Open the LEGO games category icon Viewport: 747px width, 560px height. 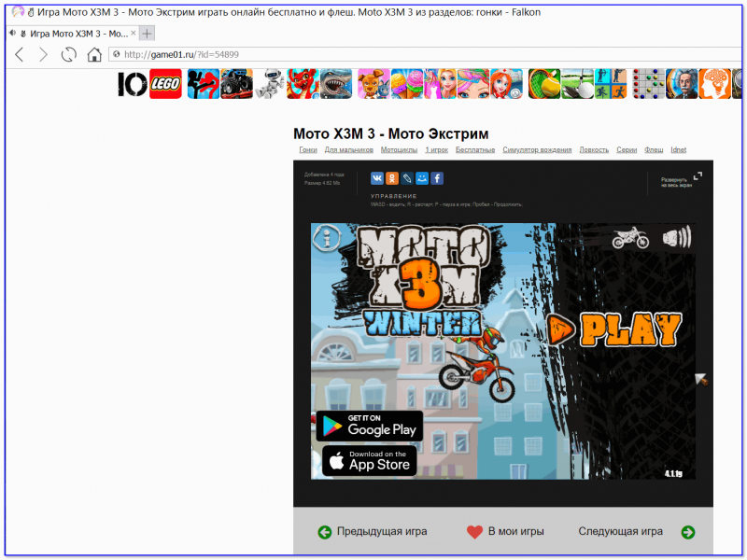coord(165,84)
